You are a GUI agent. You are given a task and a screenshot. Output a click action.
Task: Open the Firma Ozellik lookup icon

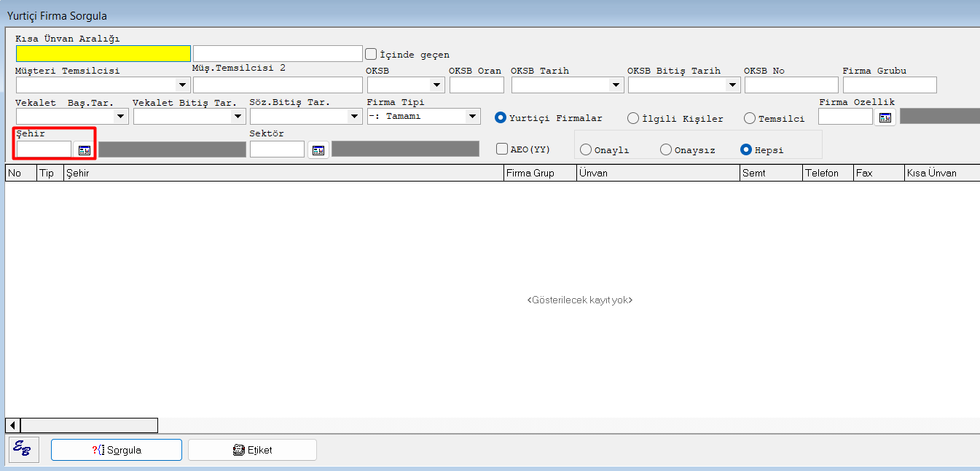click(885, 117)
